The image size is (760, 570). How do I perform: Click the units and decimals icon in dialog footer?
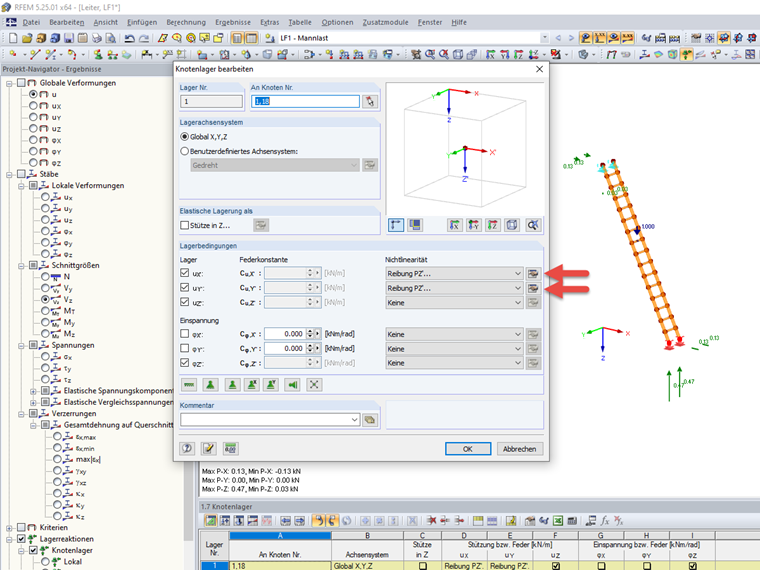tap(231, 448)
